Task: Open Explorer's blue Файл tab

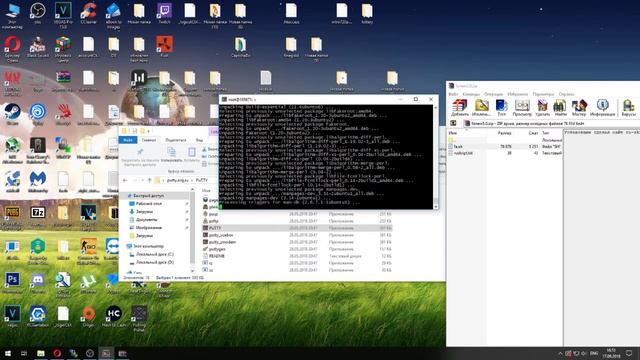Action: pos(128,140)
